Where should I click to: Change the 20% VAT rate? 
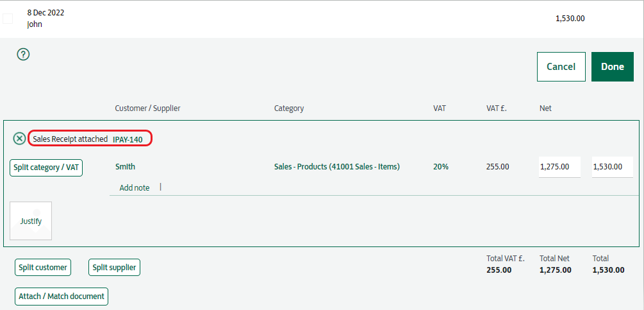point(441,167)
